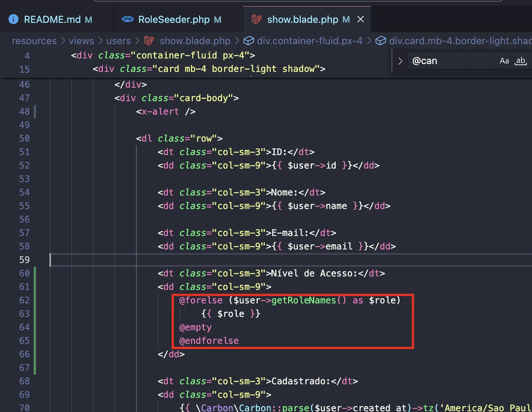Open the users breadcrumb dropdown
This screenshot has height=412, width=532.
[x=118, y=40]
